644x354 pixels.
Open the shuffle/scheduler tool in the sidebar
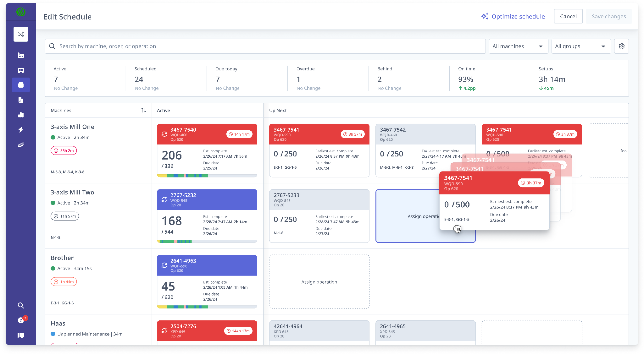click(x=21, y=34)
